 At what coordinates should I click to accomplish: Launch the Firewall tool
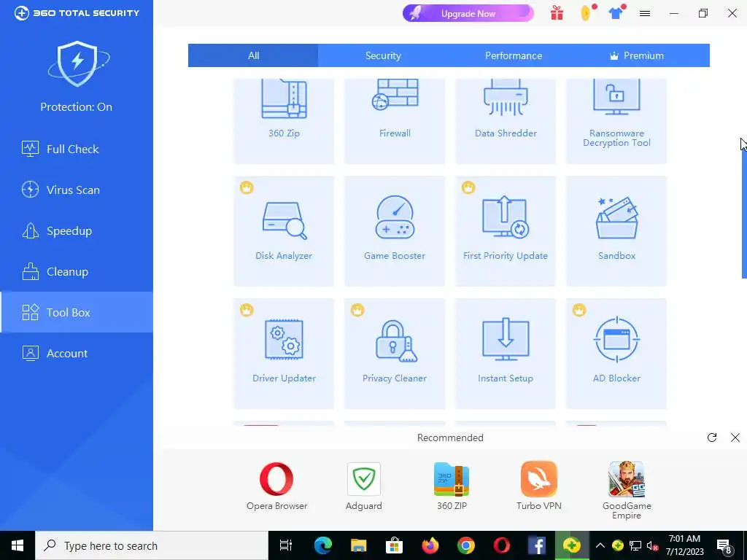pos(395,121)
